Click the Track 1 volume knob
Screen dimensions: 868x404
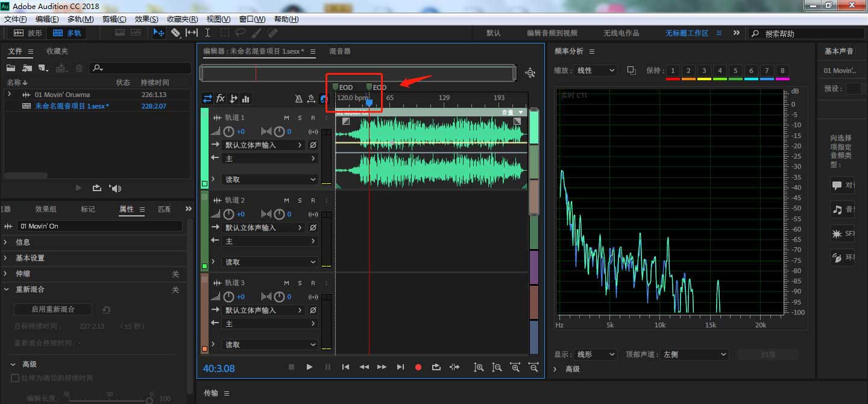pos(229,131)
